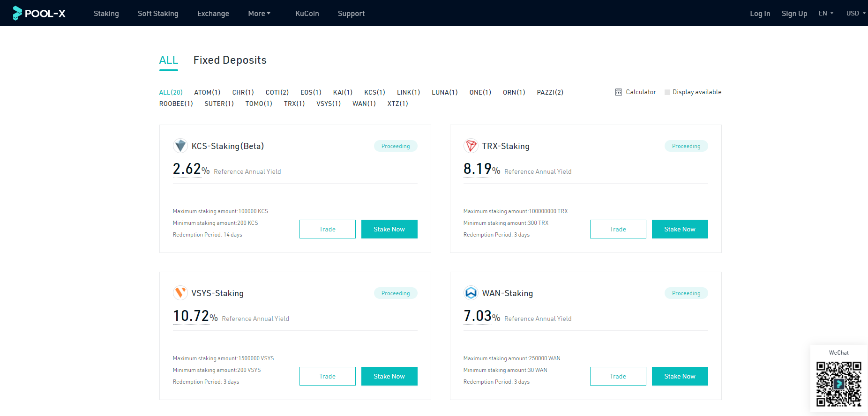Screen dimensions: 868x416
Task: Click Proceeding badge on TRX-Staking
Action: click(x=686, y=146)
